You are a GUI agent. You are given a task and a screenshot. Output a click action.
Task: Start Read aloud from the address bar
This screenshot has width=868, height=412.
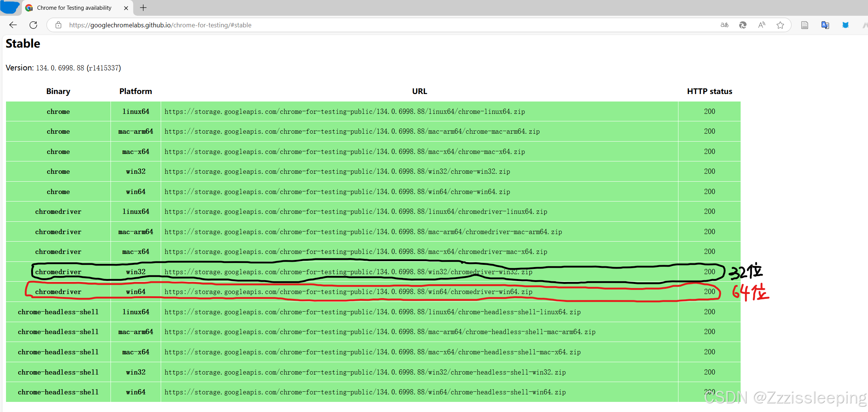click(762, 25)
